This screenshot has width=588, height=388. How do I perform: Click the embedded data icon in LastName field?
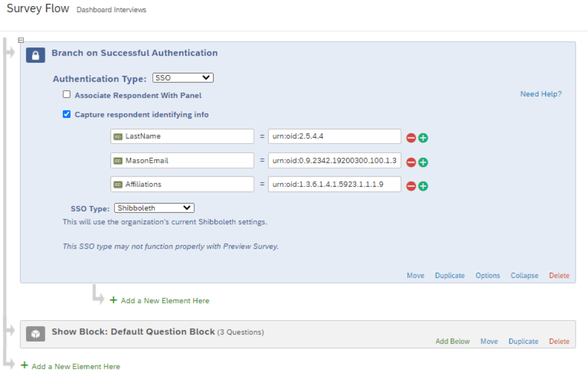[x=118, y=136]
